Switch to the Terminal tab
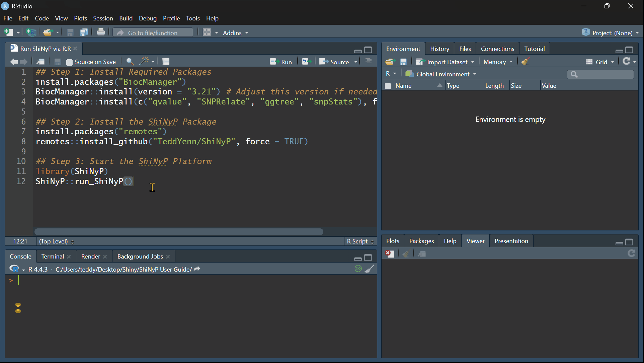Image resolution: width=644 pixels, height=363 pixels. click(53, 257)
